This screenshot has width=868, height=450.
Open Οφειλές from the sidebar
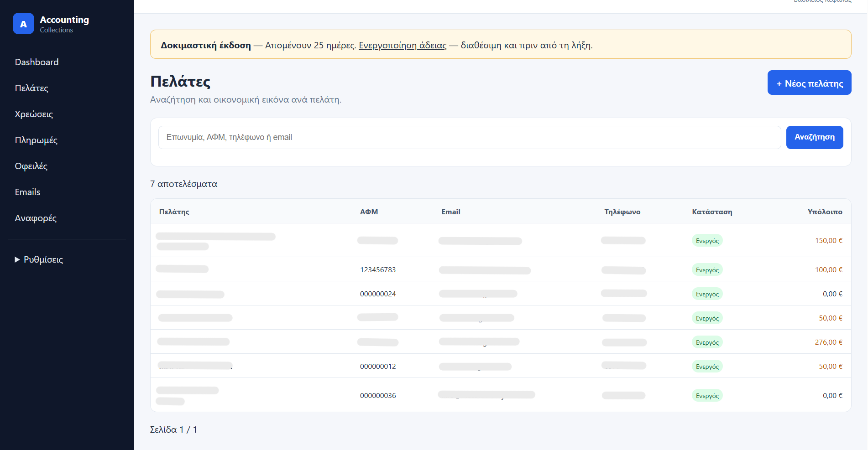pyautogui.click(x=31, y=166)
